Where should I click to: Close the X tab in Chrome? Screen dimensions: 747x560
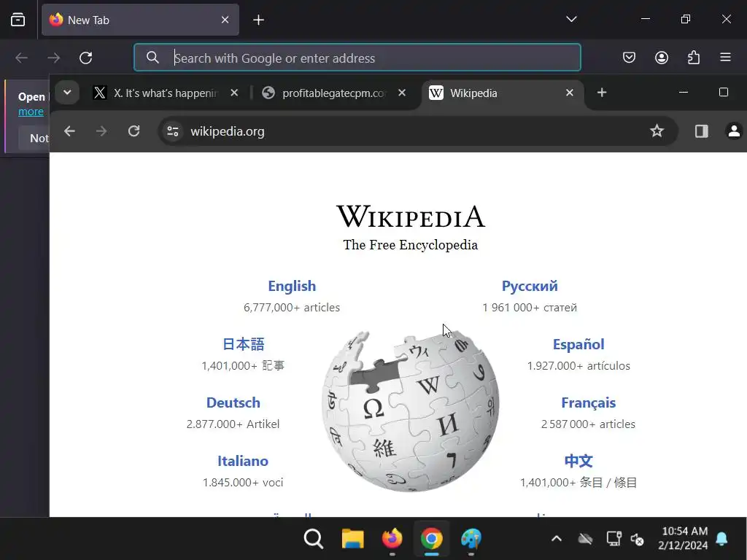point(234,93)
